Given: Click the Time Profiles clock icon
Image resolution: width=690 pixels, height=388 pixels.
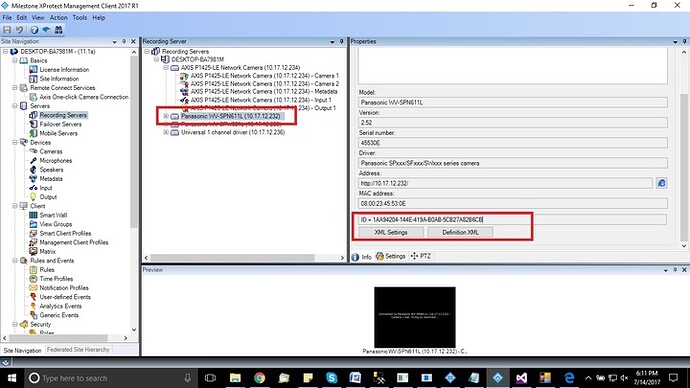Looking at the screenshot, I should click(33, 279).
